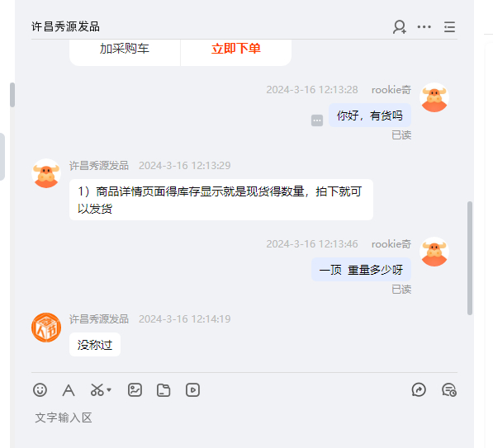Send an image using the picture icon
493x448 pixels.
point(135,390)
